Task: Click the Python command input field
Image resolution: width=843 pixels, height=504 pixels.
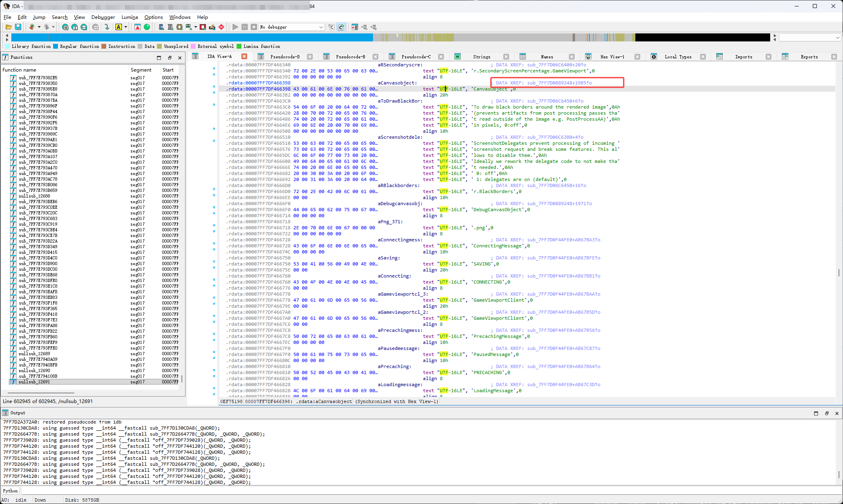Action: point(402,491)
